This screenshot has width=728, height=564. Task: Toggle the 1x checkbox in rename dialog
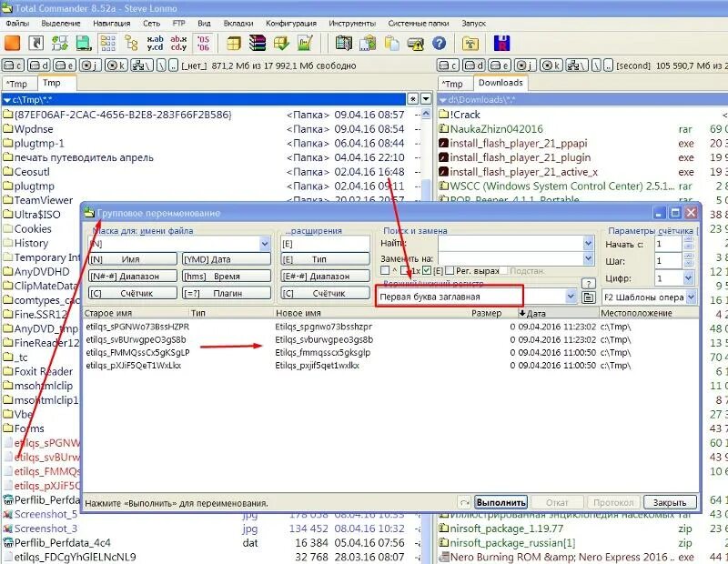click(x=405, y=270)
